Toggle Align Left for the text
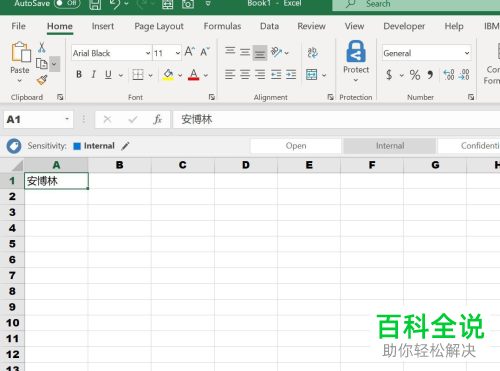This screenshot has width=500, height=371. tap(230, 74)
